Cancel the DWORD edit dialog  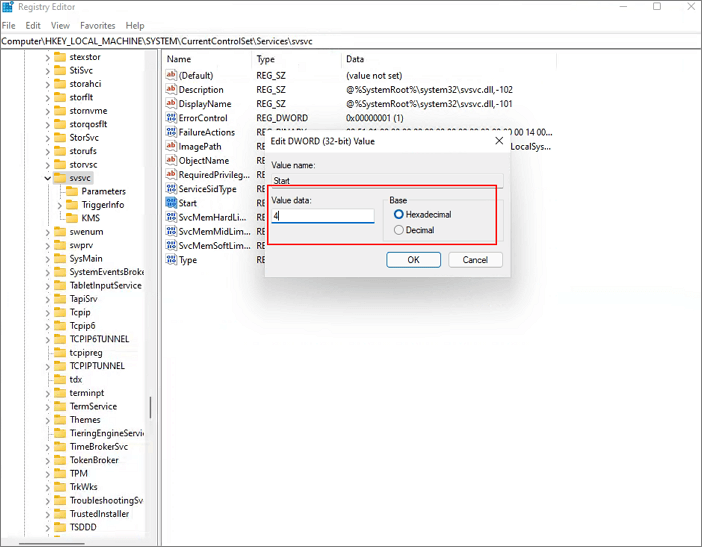(x=475, y=260)
